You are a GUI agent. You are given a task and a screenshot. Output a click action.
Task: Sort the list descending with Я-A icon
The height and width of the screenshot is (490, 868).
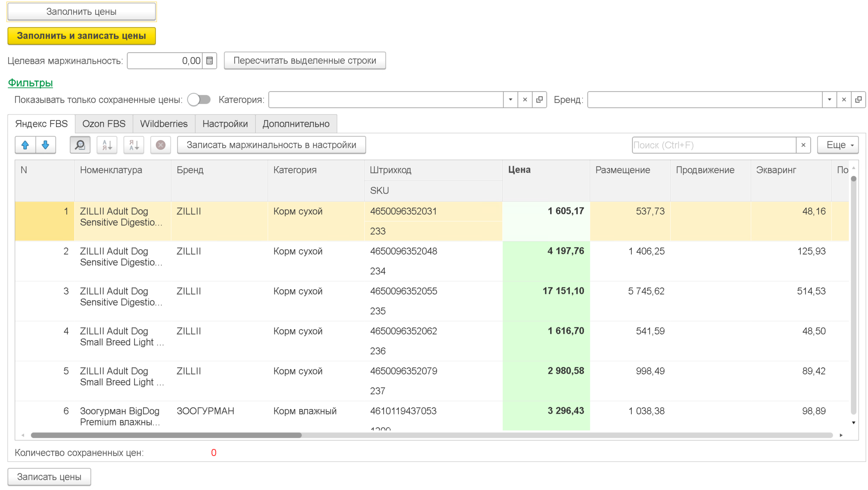134,145
